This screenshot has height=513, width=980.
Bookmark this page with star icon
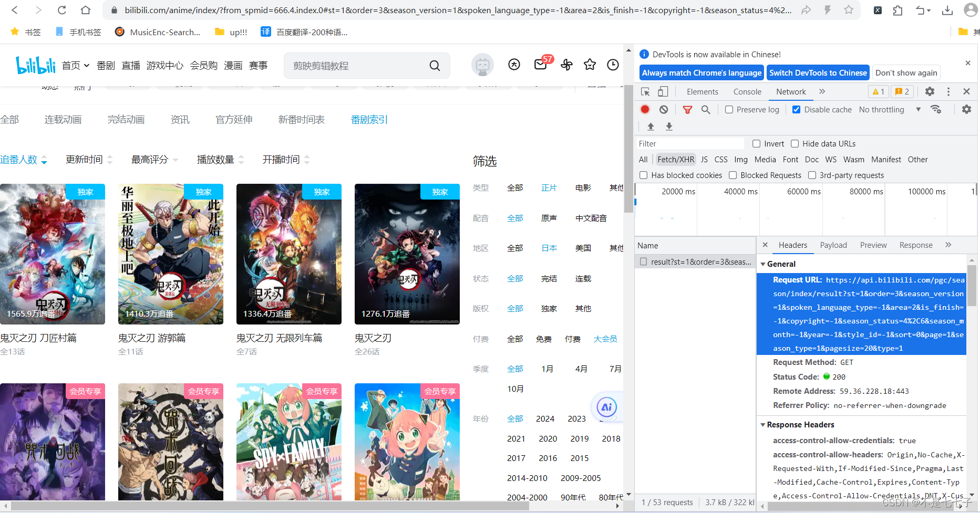(849, 10)
